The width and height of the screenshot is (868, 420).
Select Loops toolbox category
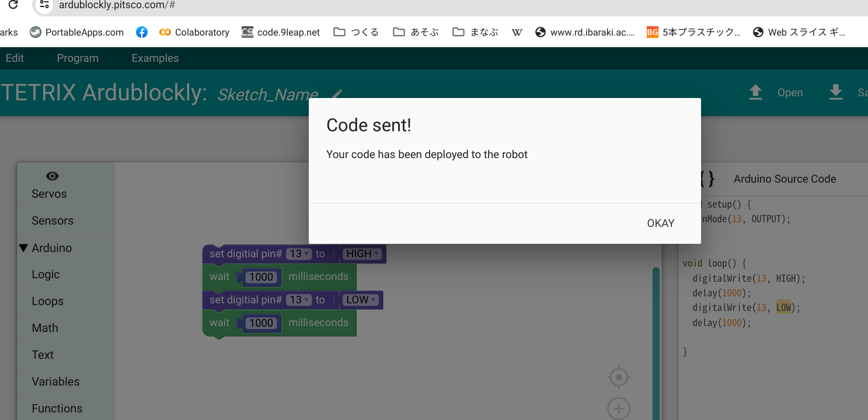(x=47, y=301)
